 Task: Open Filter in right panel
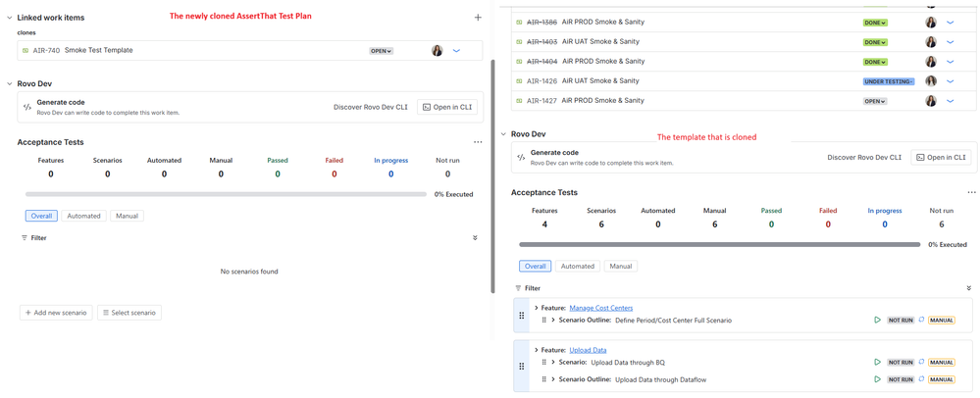click(528, 288)
